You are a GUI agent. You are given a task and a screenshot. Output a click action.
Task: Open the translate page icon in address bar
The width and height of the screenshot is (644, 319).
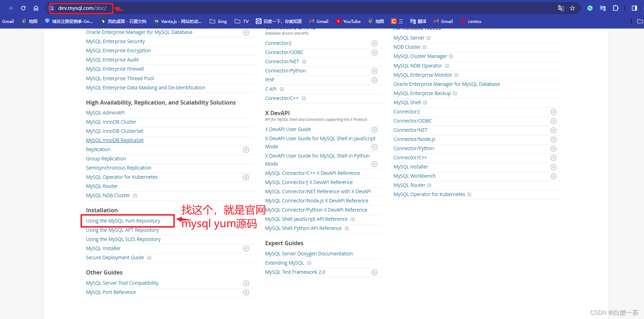pyautogui.click(x=561, y=8)
